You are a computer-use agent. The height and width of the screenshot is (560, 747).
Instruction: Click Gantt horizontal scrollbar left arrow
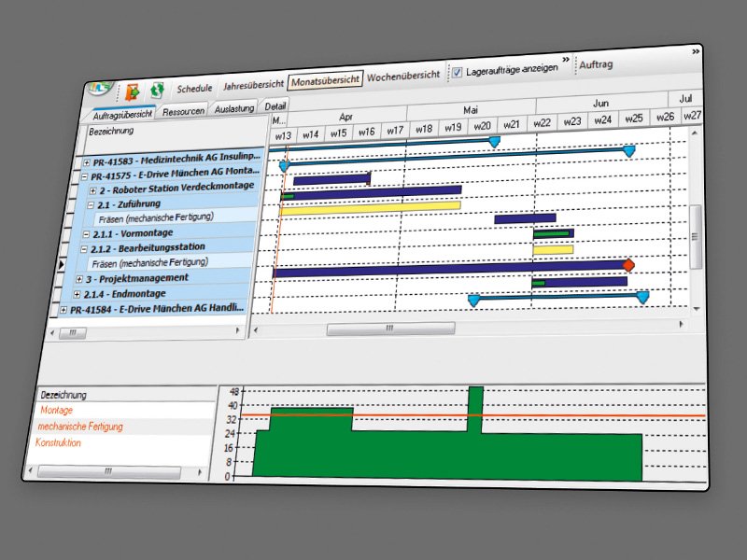click(x=255, y=330)
